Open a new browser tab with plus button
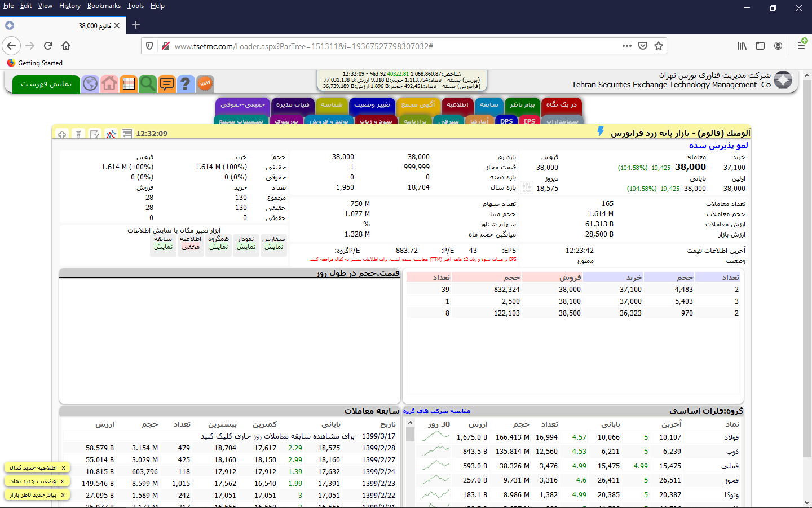 point(136,25)
